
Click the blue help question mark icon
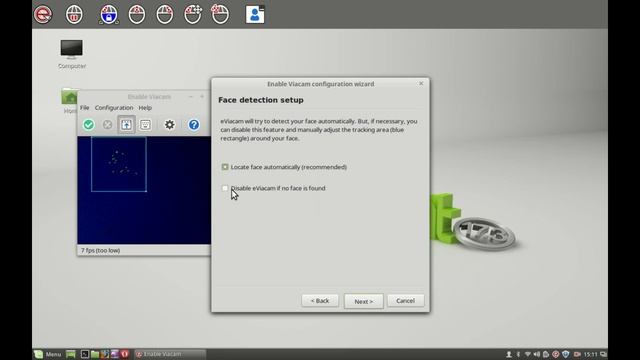194,124
